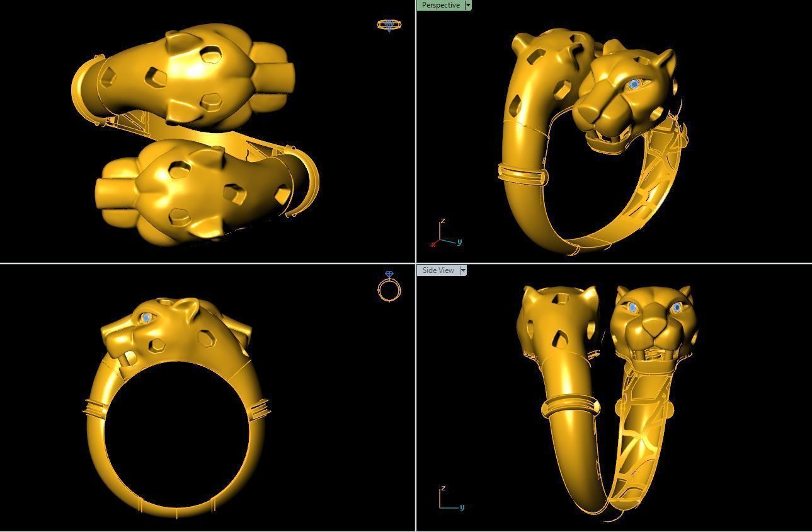Open the dropdown arrow beside Perspective
The width and height of the screenshot is (812, 532).
(x=468, y=5)
